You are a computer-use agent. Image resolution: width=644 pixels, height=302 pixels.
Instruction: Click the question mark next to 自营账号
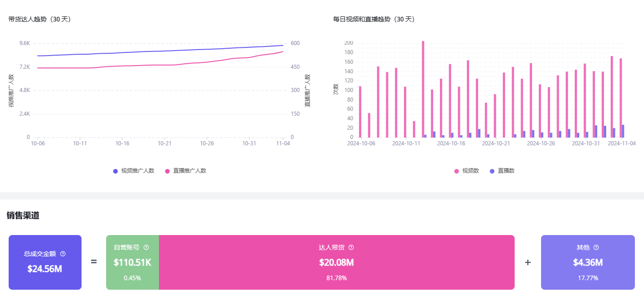point(146,247)
